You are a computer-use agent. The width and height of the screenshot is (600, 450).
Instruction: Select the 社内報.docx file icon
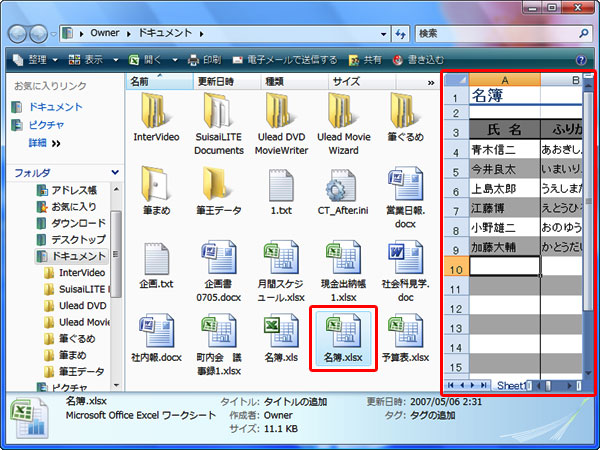pyautogui.click(x=156, y=331)
